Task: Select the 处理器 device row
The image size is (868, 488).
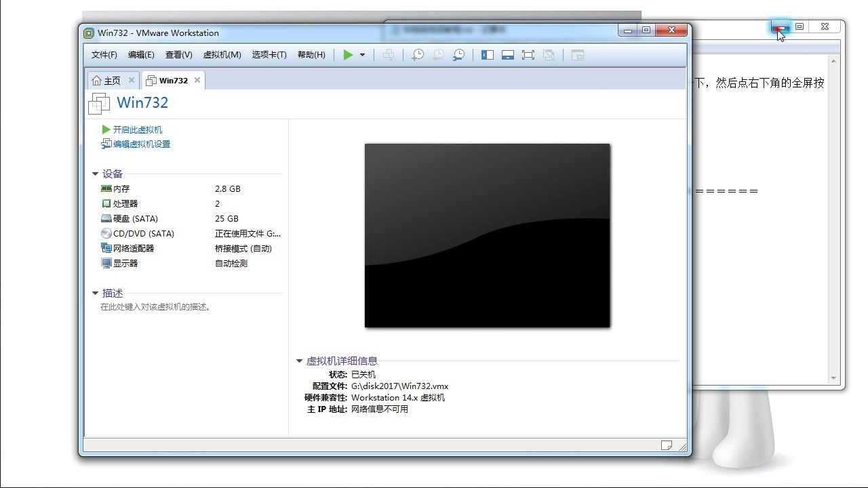Action: pyautogui.click(x=191, y=203)
